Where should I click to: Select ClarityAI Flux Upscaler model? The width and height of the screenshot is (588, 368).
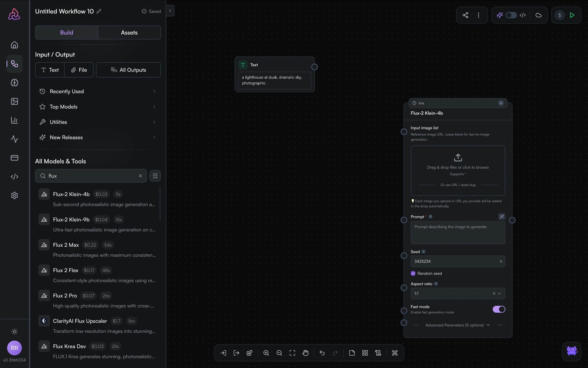point(98,326)
